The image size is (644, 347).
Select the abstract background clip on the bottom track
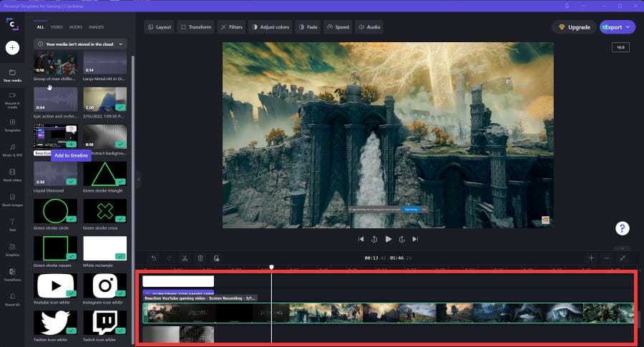pyautogui.click(x=178, y=334)
